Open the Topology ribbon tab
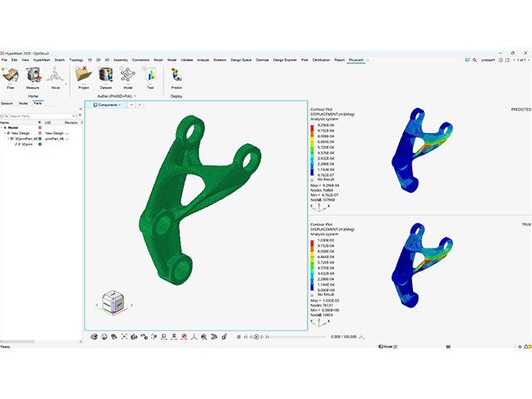532x399 pixels. click(76, 60)
